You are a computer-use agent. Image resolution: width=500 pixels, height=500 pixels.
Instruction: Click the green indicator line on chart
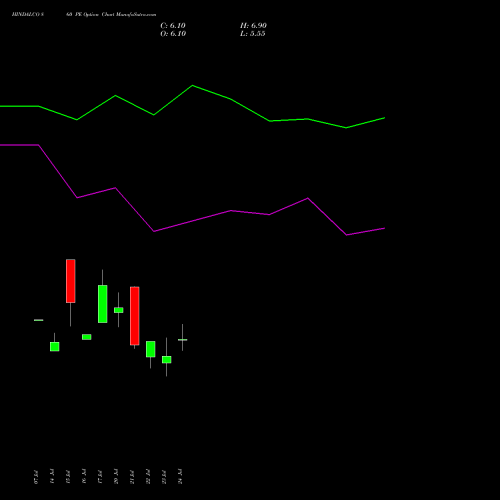coord(192,86)
